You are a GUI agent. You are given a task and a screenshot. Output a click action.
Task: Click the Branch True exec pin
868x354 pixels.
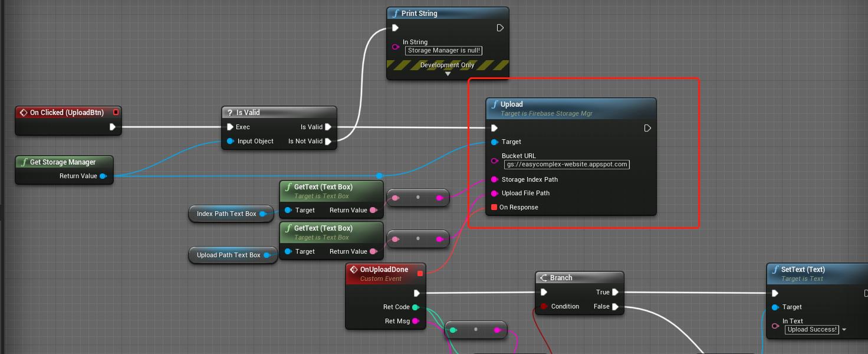[x=616, y=292]
